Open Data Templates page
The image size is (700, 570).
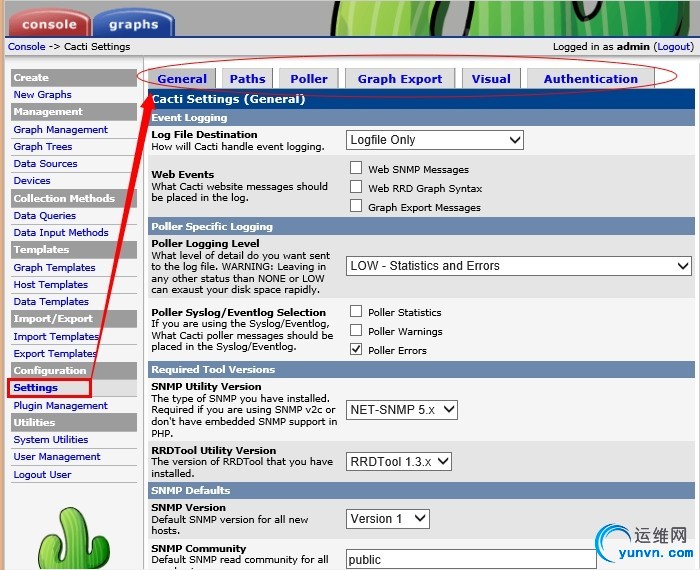tap(51, 302)
